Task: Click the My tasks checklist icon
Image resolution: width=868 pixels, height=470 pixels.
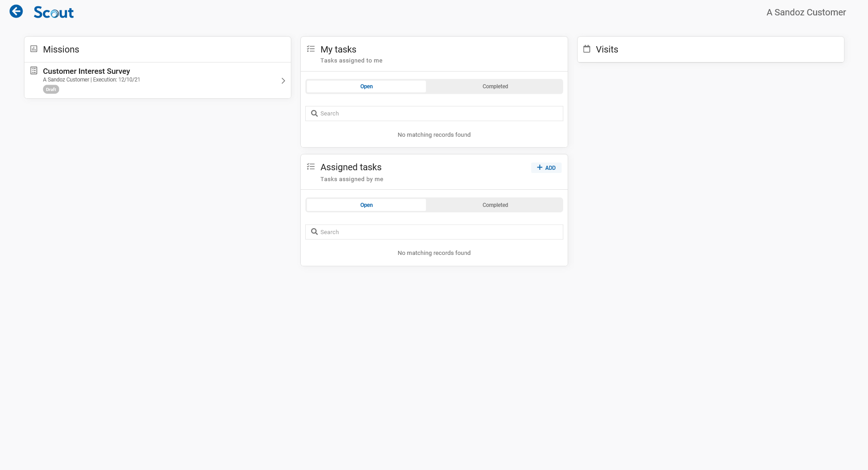Action: point(311,49)
